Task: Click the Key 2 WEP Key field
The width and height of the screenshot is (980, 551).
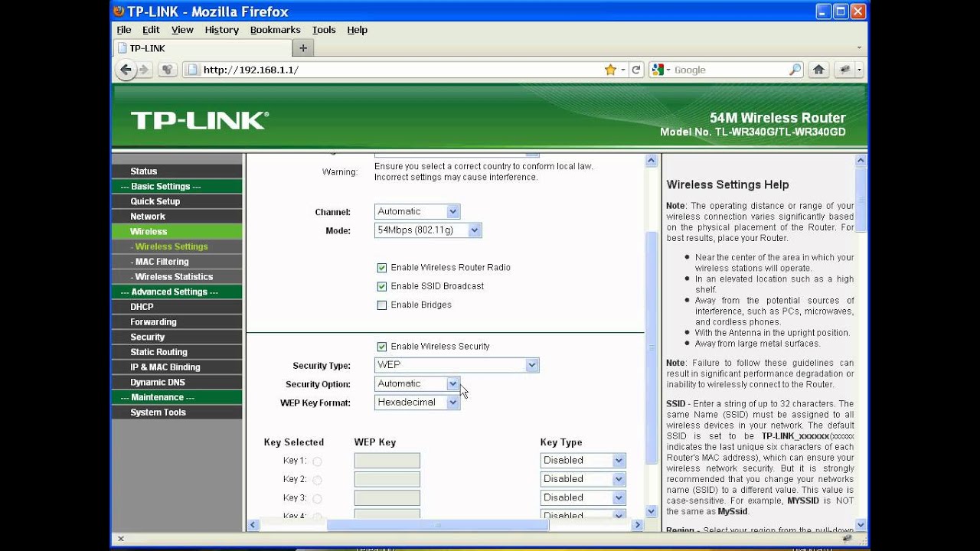Action: 387,479
